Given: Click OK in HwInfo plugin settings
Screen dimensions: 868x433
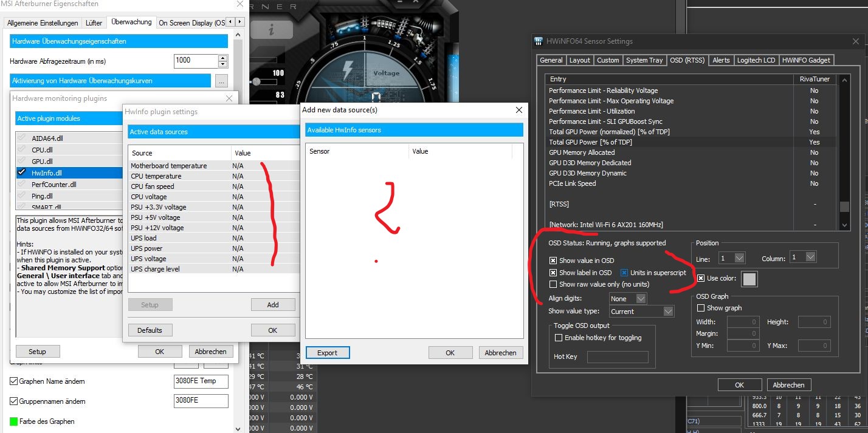Looking at the screenshot, I should click(273, 330).
